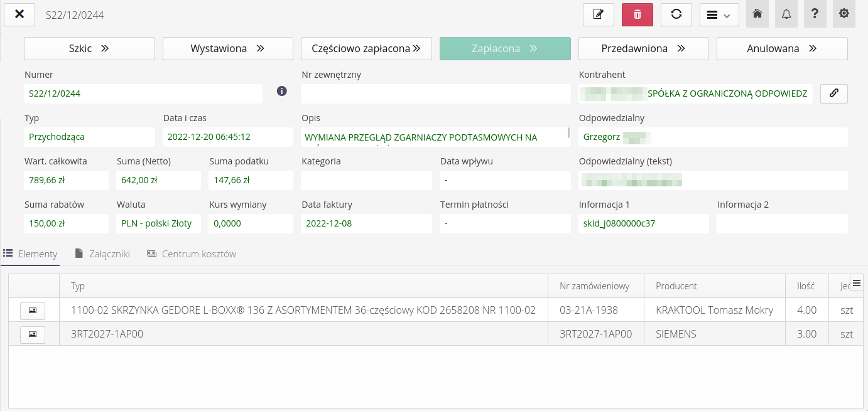Click the link icon beside Kontrahent
This screenshot has height=411, width=868.
833,93
